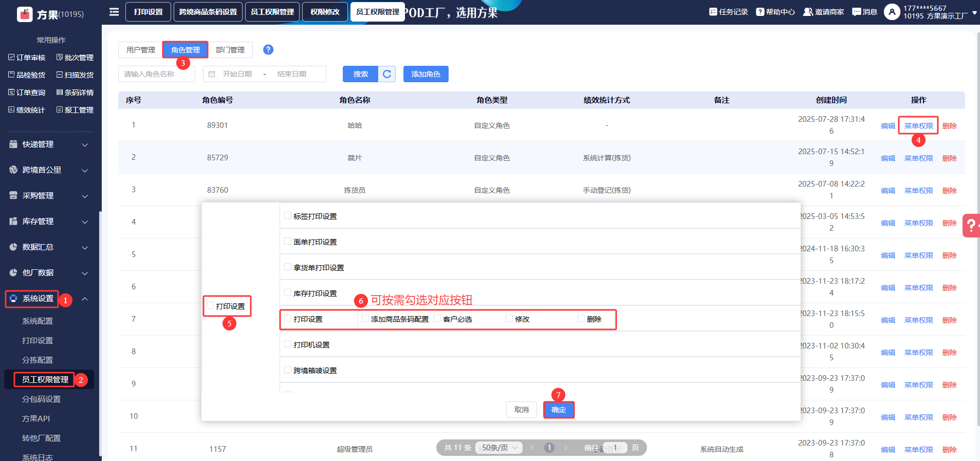Click the invite merchant icon
This screenshot has height=461, width=980.
pos(808,12)
